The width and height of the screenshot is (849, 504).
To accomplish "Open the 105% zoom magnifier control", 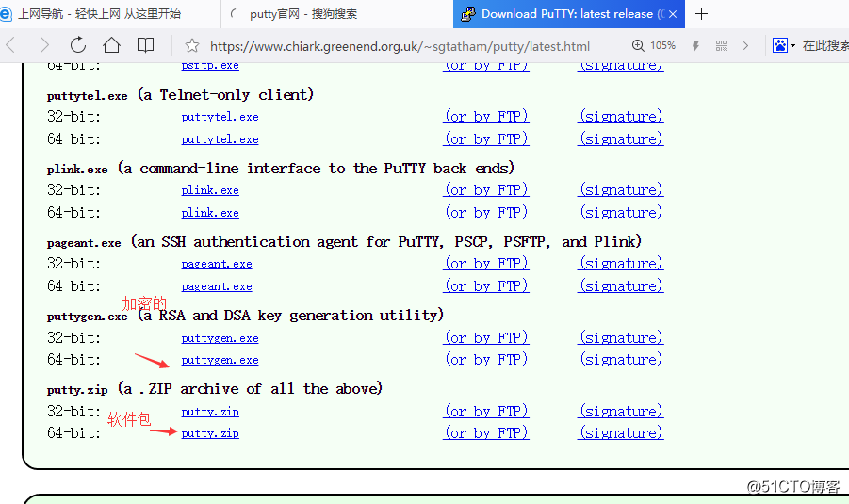I will pyautogui.click(x=654, y=45).
